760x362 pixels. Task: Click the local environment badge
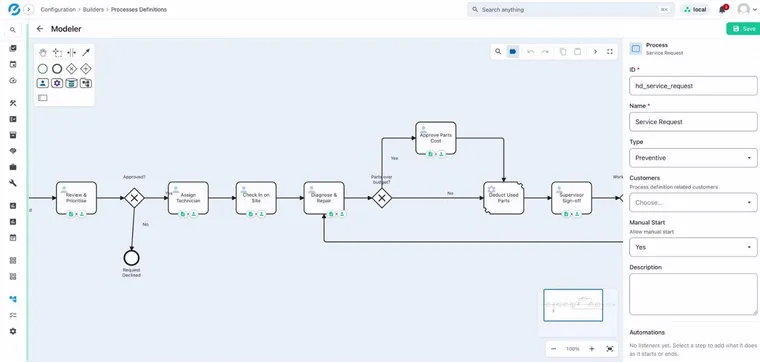pyautogui.click(x=695, y=9)
